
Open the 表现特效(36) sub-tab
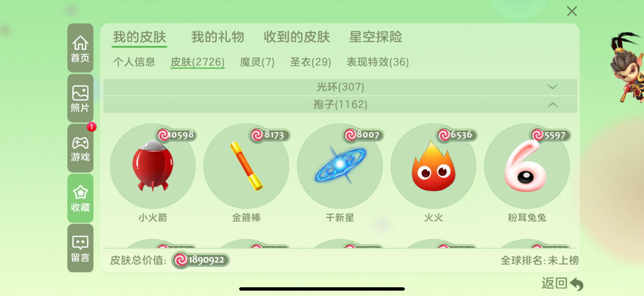(378, 62)
